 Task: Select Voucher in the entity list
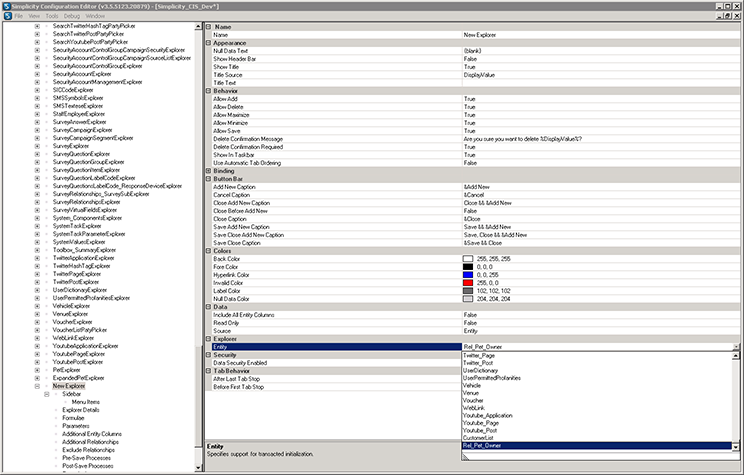click(x=473, y=400)
